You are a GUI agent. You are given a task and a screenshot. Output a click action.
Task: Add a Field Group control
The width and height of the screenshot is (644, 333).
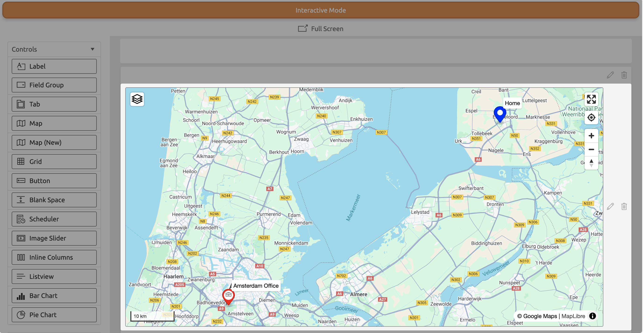(x=54, y=85)
